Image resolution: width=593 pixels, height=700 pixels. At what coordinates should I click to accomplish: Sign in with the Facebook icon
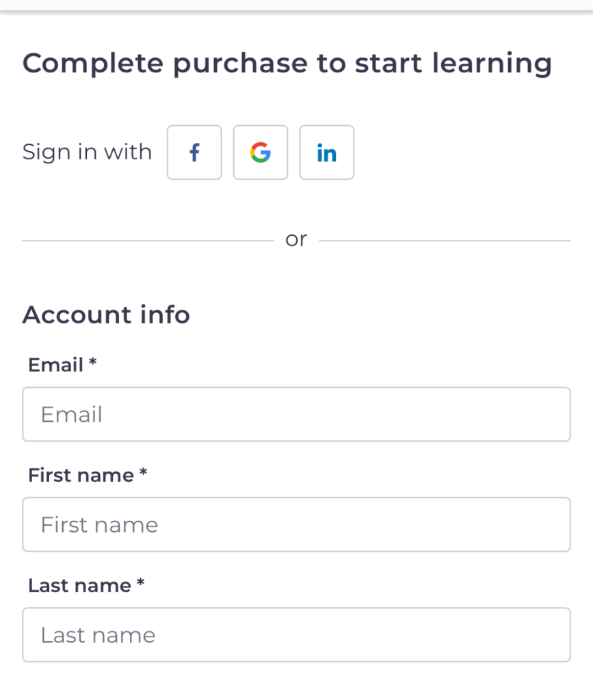[194, 152]
